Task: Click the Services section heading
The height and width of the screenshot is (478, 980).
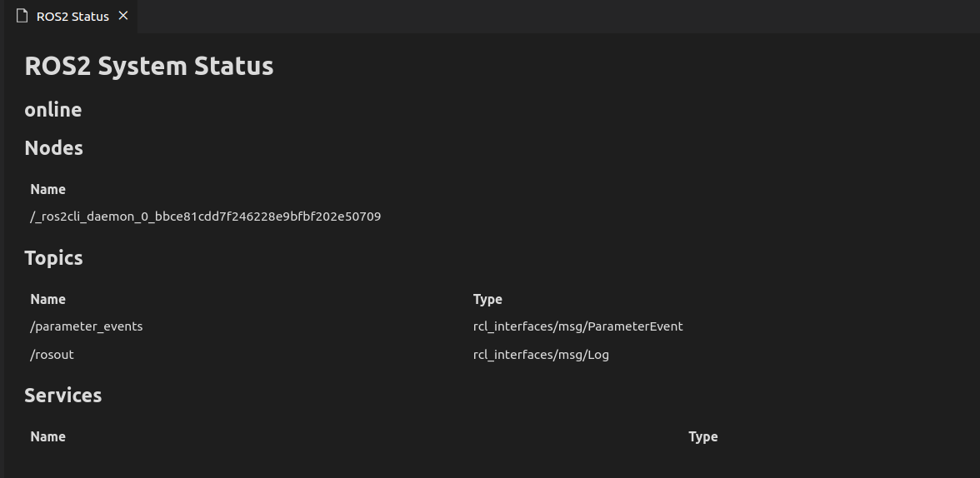Action: click(63, 396)
